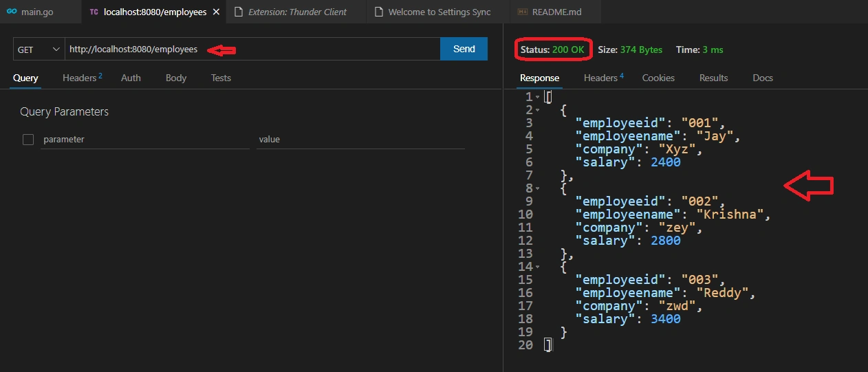This screenshot has width=868, height=372.
Task: Click the company value "zey"
Action: click(x=677, y=228)
